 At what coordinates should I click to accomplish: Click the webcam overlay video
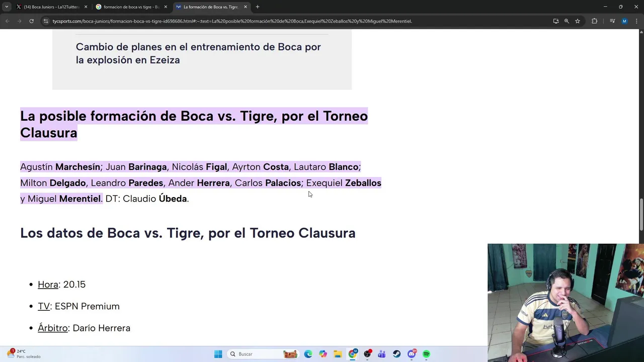[x=566, y=303]
